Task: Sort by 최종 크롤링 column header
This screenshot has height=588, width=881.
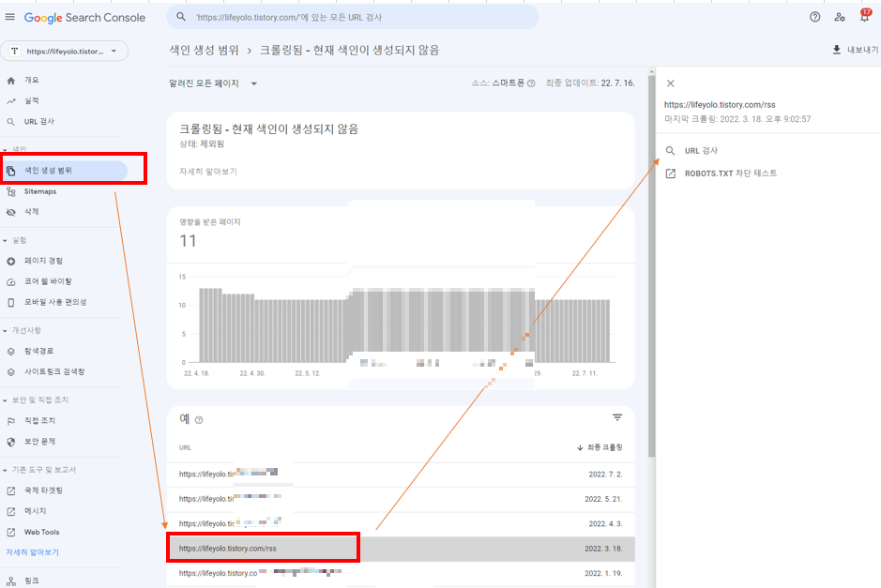Action: (x=600, y=447)
